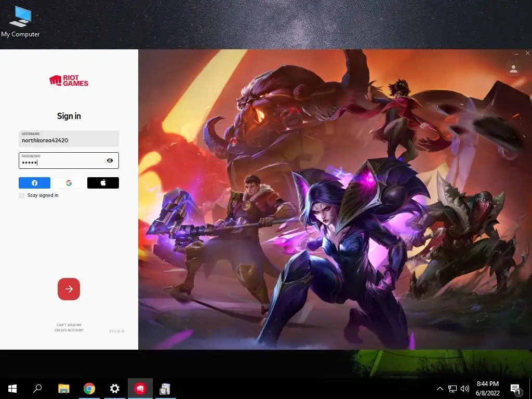Open the profile avatar icon
This screenshot has width=532, height=399.
pos(513,69)
